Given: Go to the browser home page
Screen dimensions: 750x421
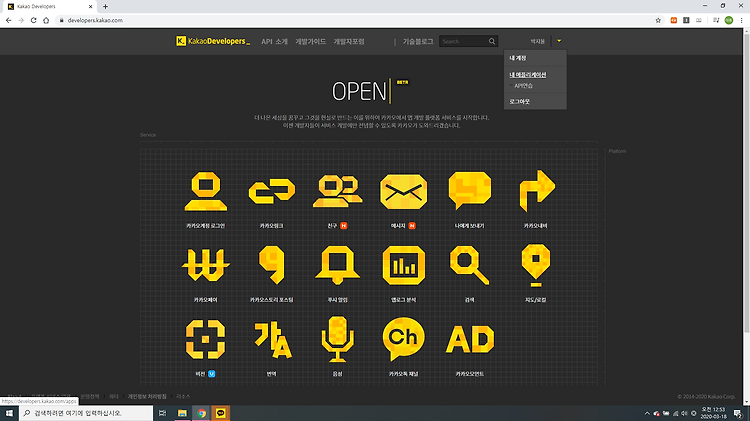Looking at the screenshot, I should click(x=46, y=20).
